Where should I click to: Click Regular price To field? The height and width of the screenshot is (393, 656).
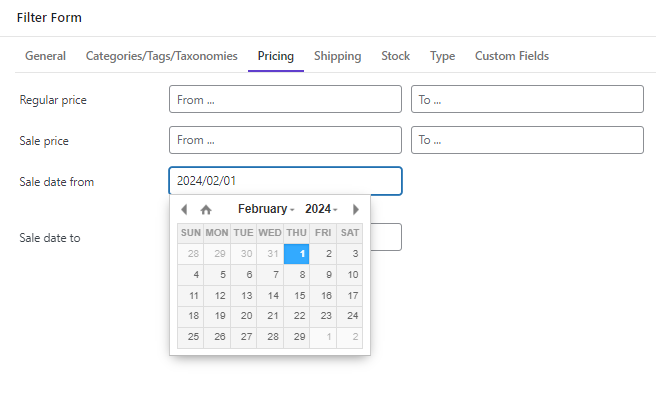(x=527, y=99)
